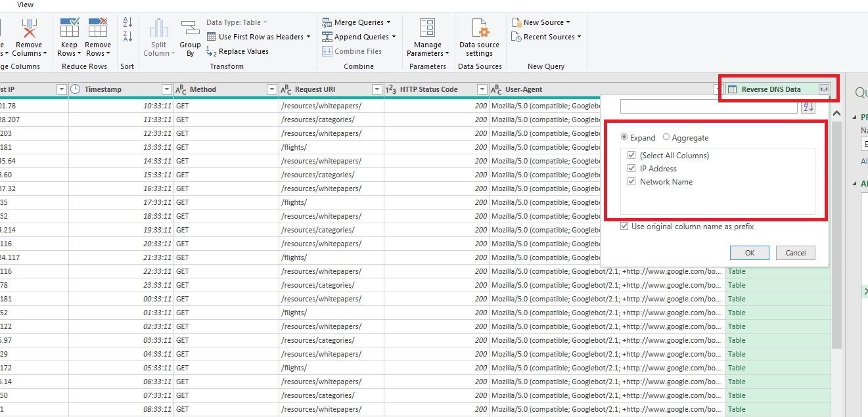Screen dimensions: 868x417
Task: Open the New Source dropdown
Action: 543,22
